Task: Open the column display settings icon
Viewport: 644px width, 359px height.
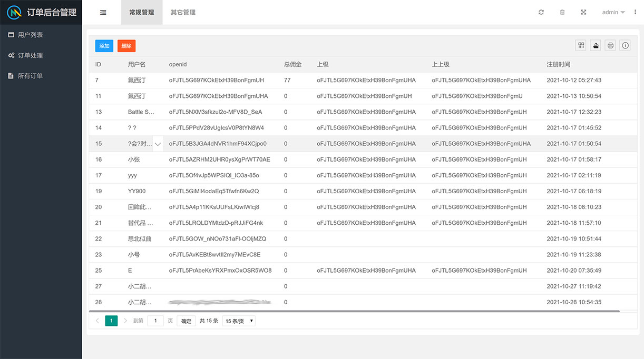Action: [580, 45]
